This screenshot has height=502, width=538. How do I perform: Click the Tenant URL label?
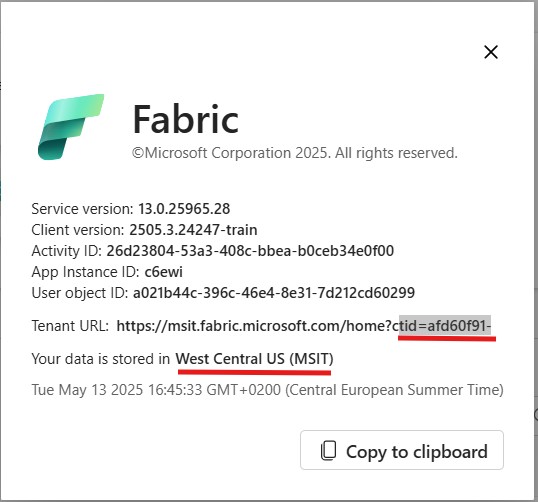coord(70,326)
